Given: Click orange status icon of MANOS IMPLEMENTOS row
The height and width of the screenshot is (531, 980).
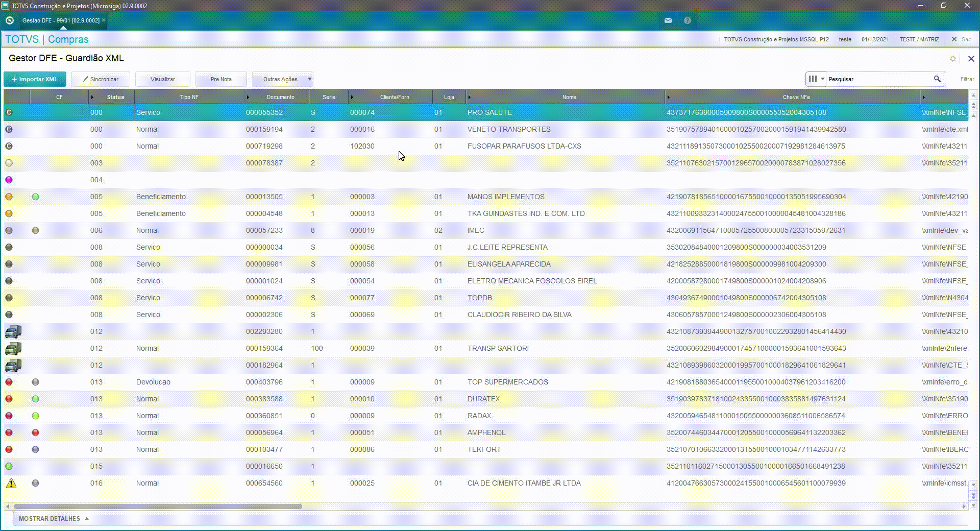Looking at the screenshot, I should tap(9, 197).
